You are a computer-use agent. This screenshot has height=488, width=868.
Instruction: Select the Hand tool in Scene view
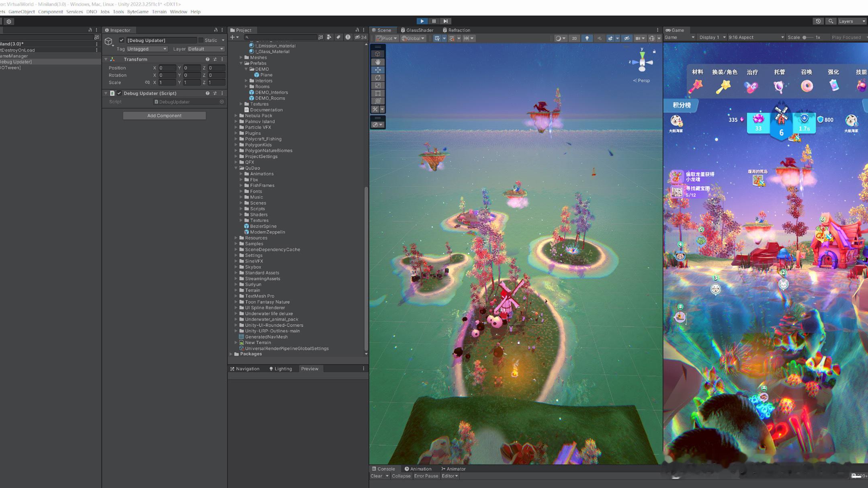[x=378, y=62]
